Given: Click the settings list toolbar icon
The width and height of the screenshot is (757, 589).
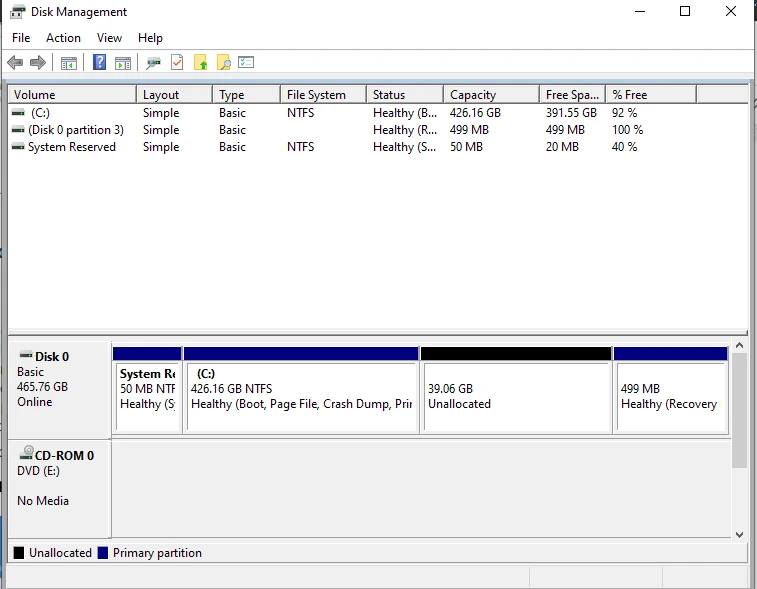Looking at the screenshot, I should (246, 62).
